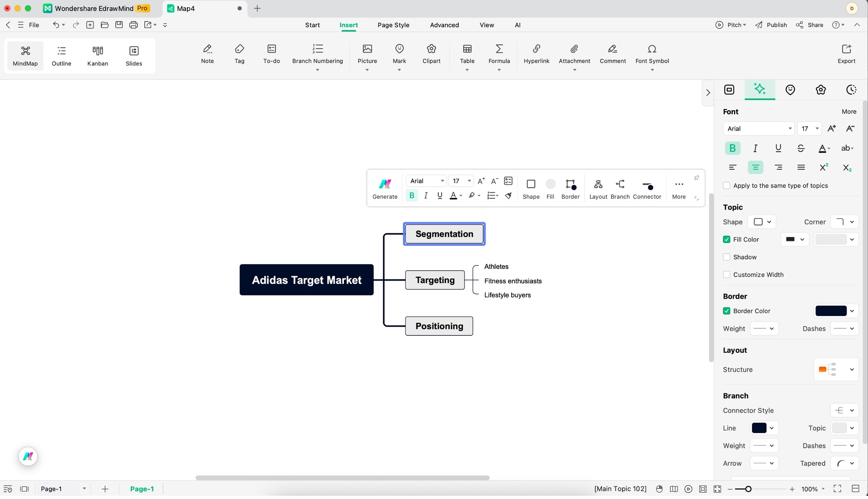The height and width of the screenshot is (499, 868).
Task: Add a Comment to the topic
Action: 612,54
